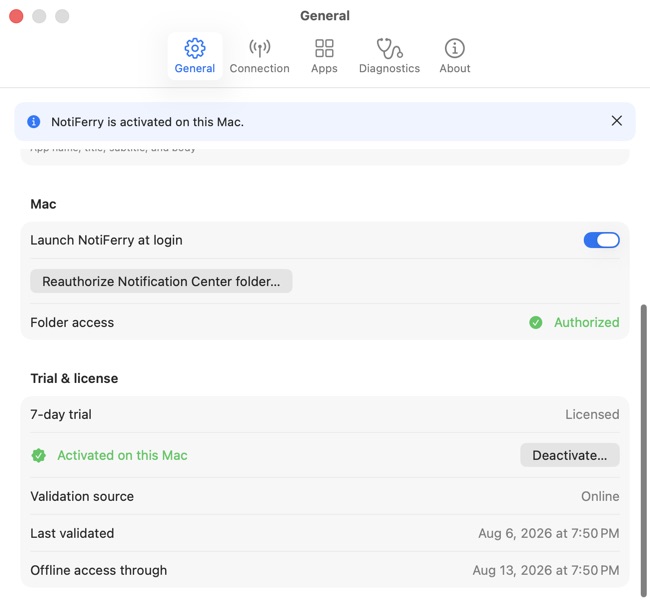Click the Trial & license heading
Screen dimensions: 650x608
[x=74, y=378]
